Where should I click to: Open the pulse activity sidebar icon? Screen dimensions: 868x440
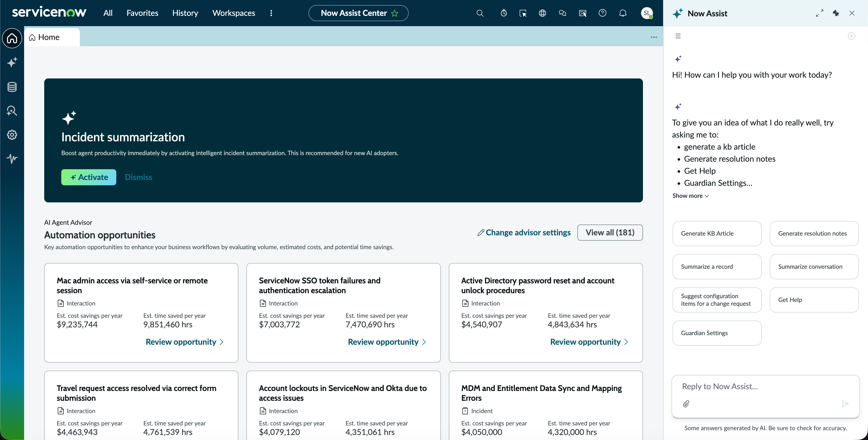12,159
